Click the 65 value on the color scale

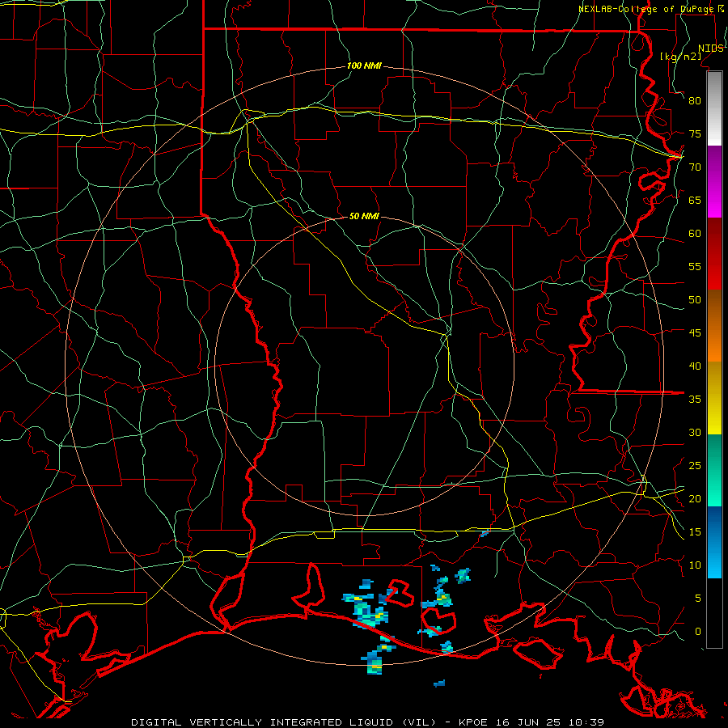point(695,200)
